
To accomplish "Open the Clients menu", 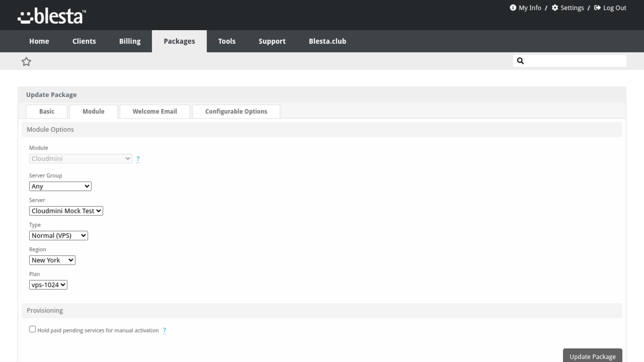I will coord(84,41).
